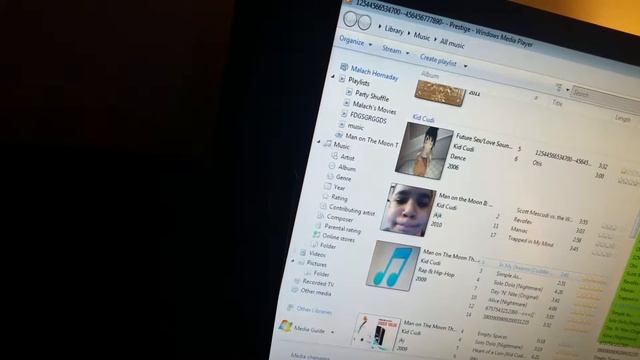Click Music in the breadcrumb path
Viewport: 640px width, 360px height.
tap(422, 37)
